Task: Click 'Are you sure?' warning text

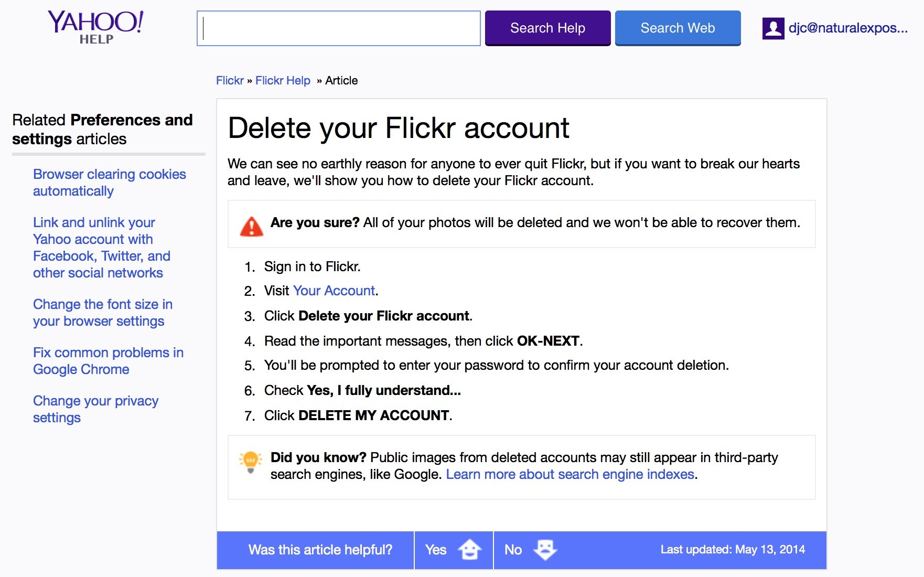Action: pos(315,222)
